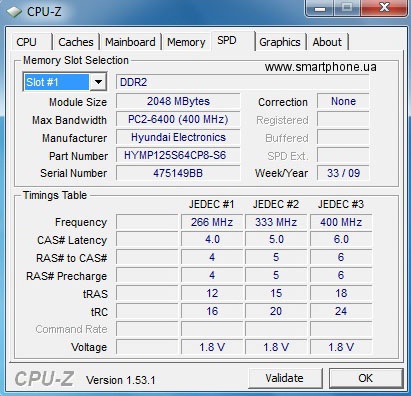Select the Slot #1 combo box field

[65, 82]
